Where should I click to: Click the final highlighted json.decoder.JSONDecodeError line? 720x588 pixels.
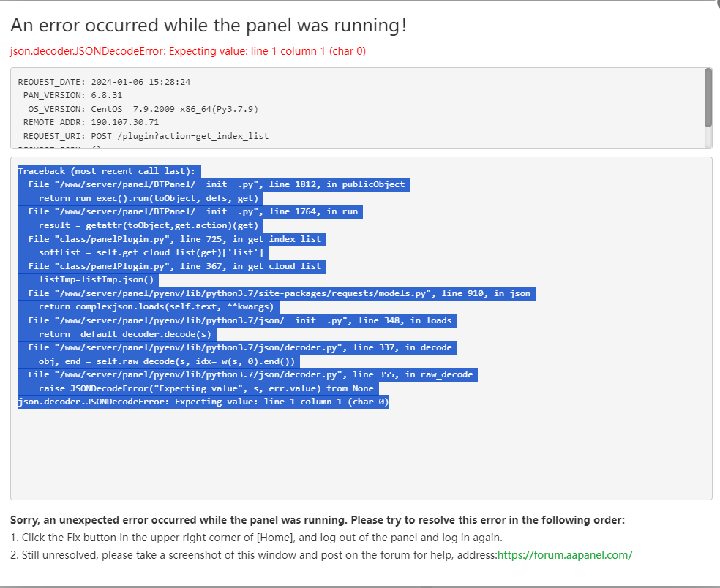click(203, 402)
